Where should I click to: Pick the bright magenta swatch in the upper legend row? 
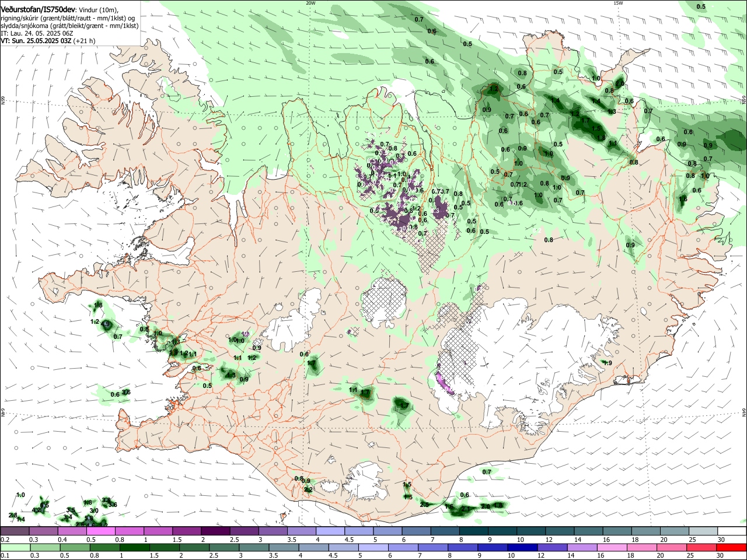click(100, 531)
